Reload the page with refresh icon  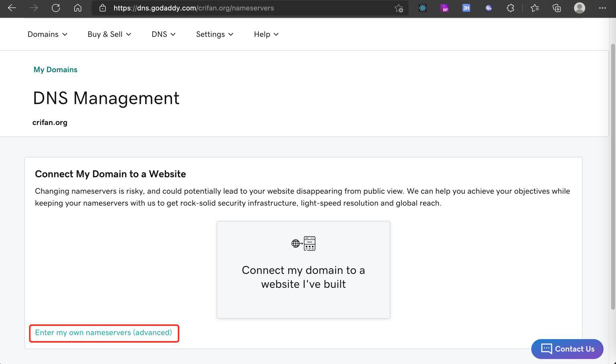pos(56,8)
